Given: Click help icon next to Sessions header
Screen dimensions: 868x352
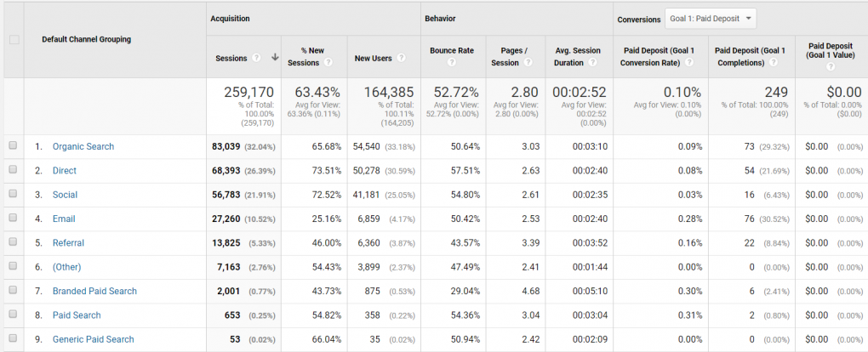Looking at the screenshot, I should [256, 58].
